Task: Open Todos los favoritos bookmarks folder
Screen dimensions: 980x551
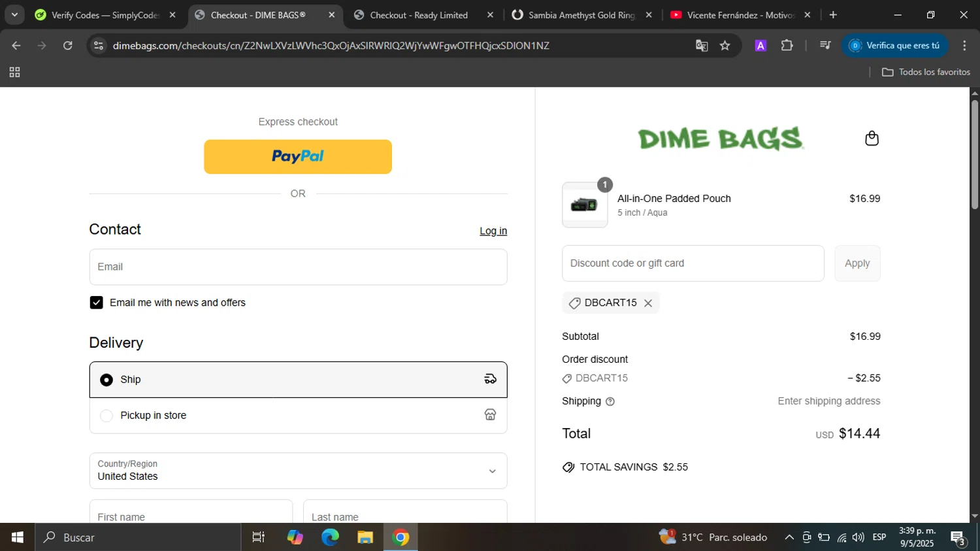Action: [926, 72]
